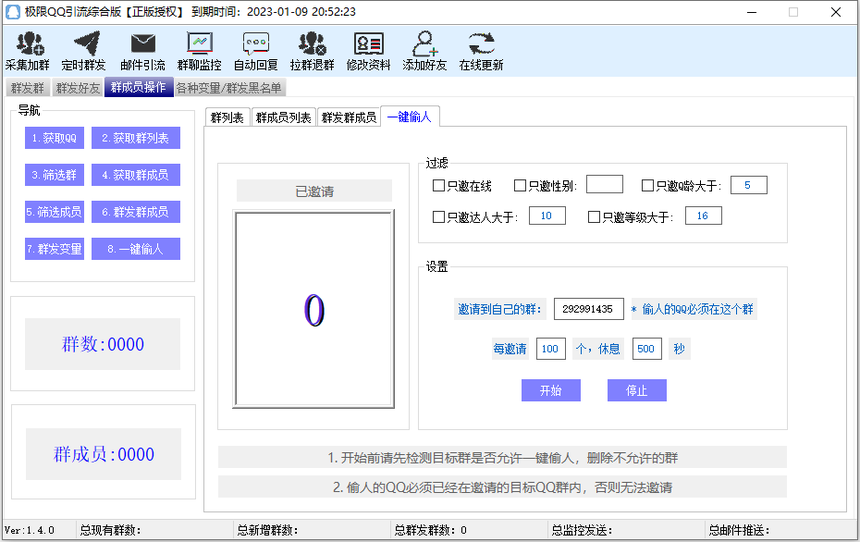
Task: Close the 极限QQ引流 window
Action: pyautogui.click(x=836, y=12)
